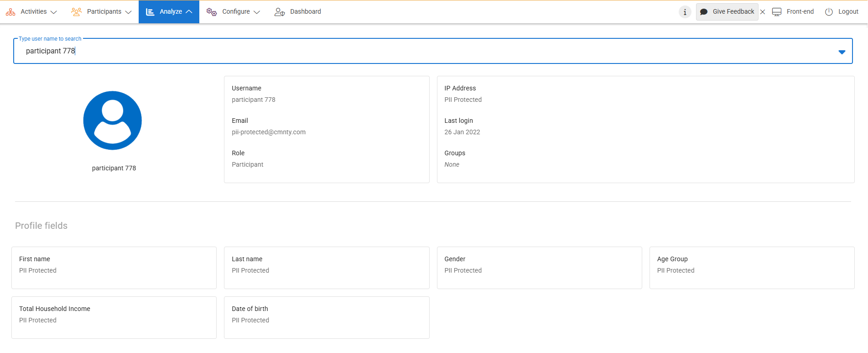Click the participant 778 profile avatar
This screenshot has width=868, height=353.
[x=113, y=121]
